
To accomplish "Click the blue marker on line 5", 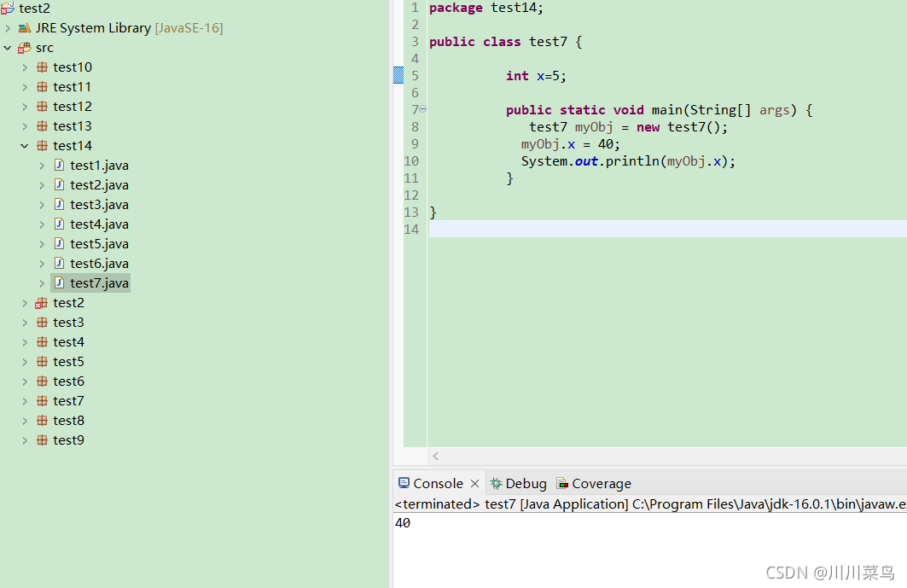I will coord(398,75).
